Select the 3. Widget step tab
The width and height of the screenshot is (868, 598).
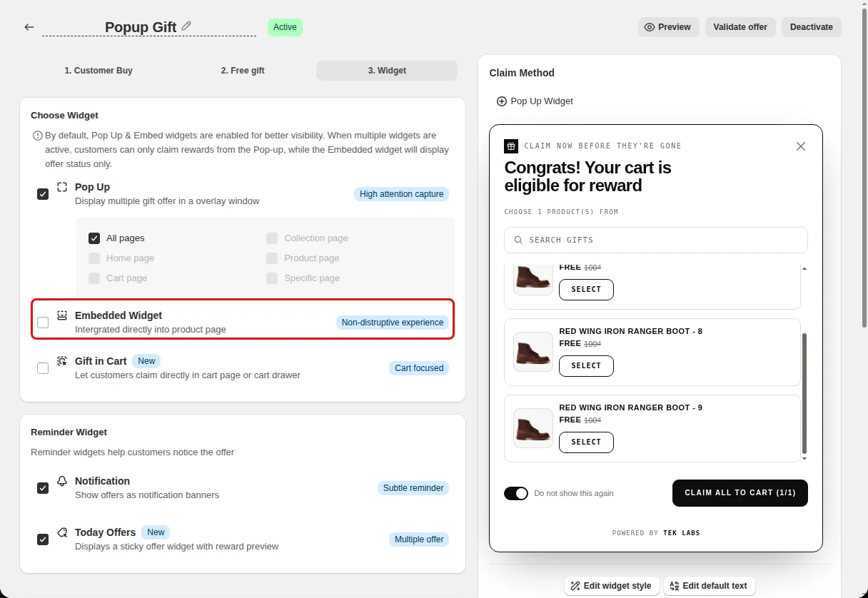click(387, 71)
